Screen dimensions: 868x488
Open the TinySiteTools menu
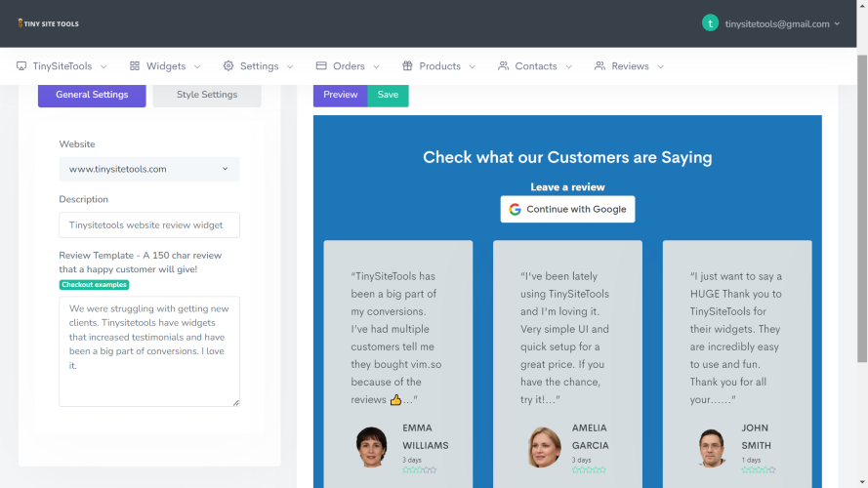[62, 65]
